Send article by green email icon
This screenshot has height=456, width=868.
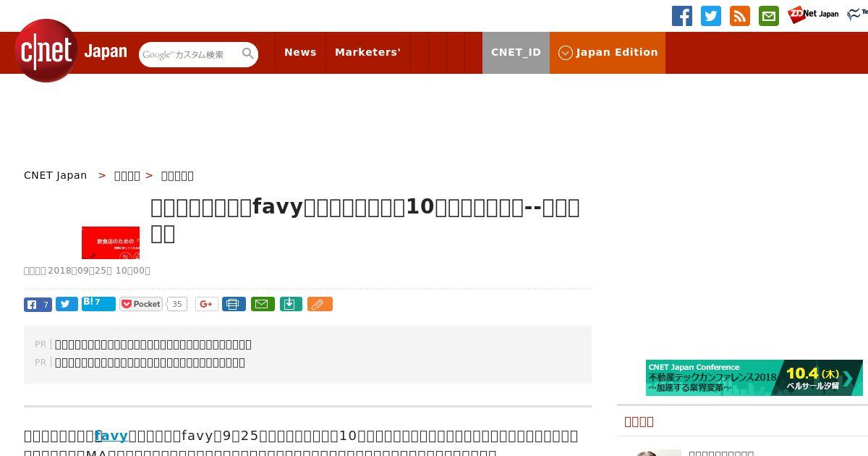coord(263,304)
